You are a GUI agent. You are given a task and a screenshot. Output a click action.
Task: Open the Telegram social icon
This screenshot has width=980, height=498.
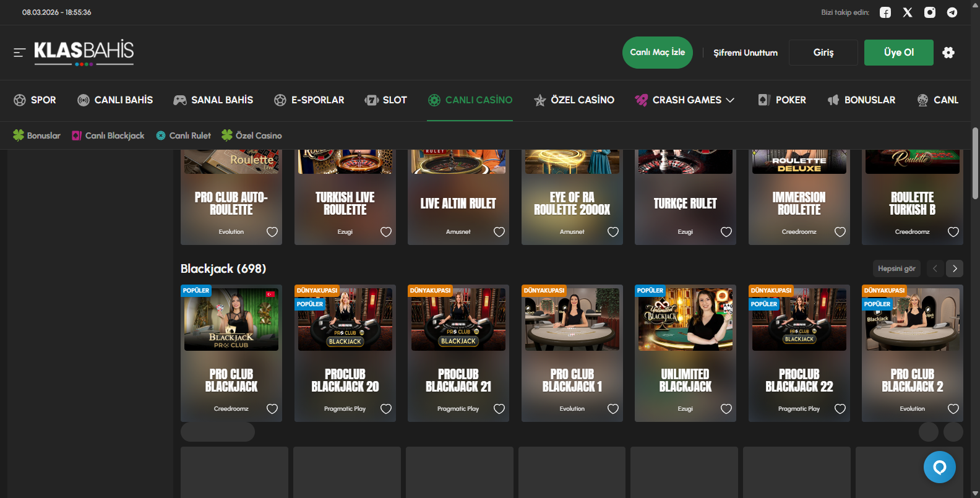point(952,12)
